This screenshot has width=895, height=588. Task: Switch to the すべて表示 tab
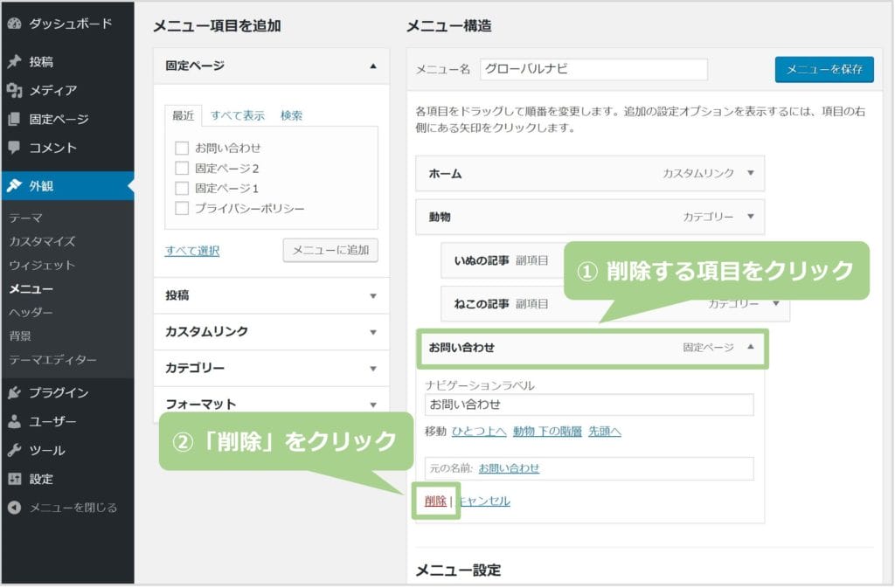pos(237,115)
